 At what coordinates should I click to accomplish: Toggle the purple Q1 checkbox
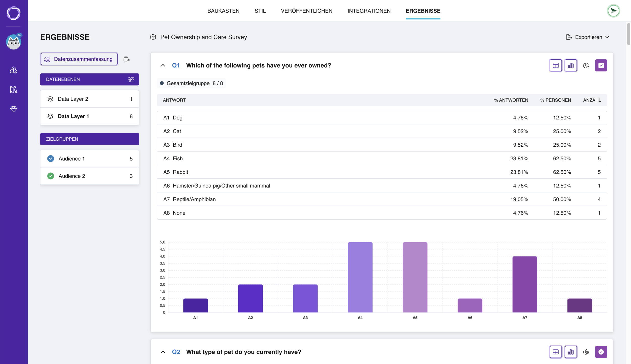pyautogui.click(x=601, y=65)
